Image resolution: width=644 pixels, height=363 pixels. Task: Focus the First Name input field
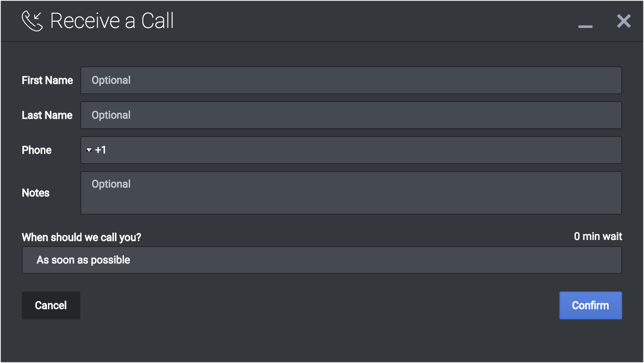tap(351, 80)
